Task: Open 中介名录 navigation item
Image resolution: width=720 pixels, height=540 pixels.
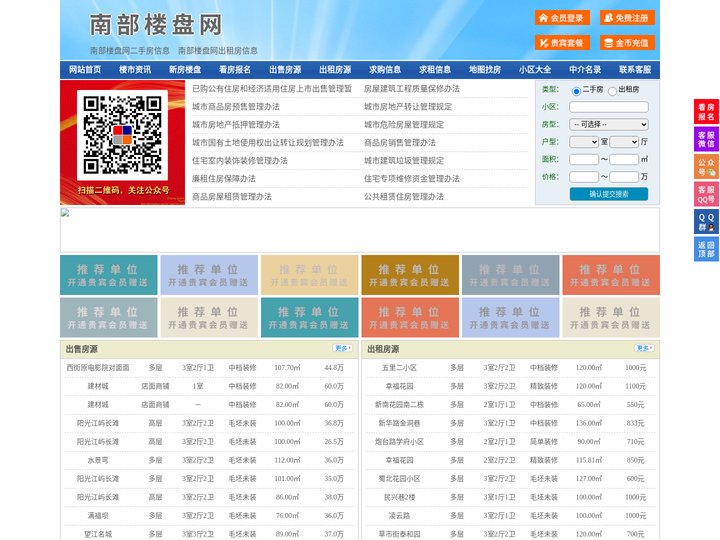Action: tap(585, 70)
